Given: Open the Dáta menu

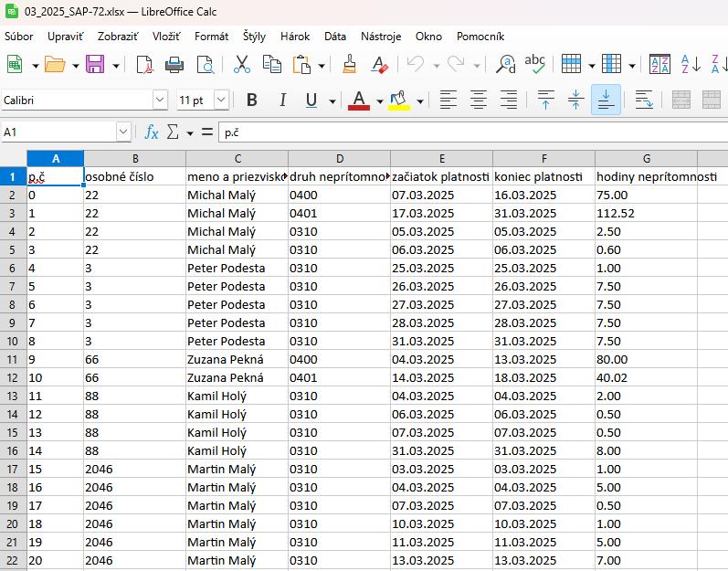Looking at the screenshot, I should [x=335, y=37].
